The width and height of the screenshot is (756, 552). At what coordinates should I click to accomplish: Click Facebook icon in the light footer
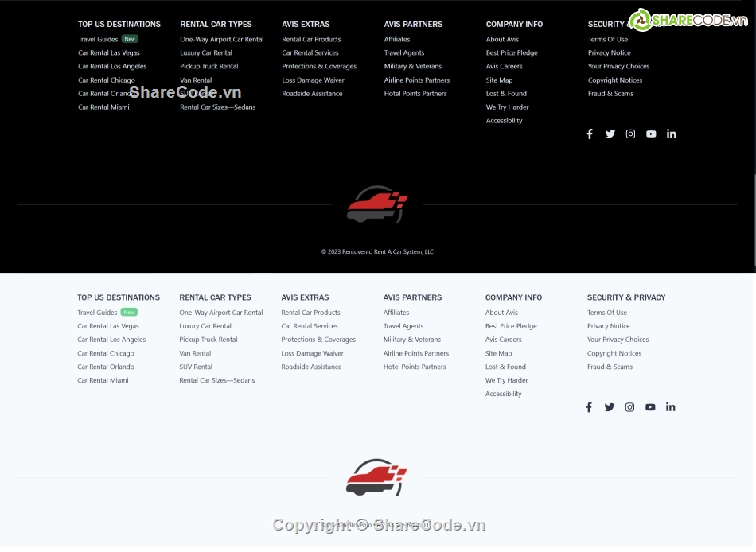tap(589, 407)
